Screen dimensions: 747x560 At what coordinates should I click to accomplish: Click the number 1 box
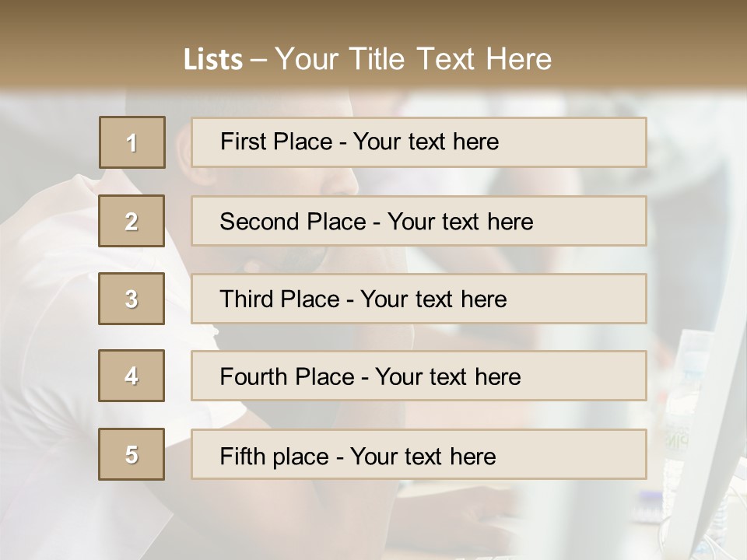[132, 142]
